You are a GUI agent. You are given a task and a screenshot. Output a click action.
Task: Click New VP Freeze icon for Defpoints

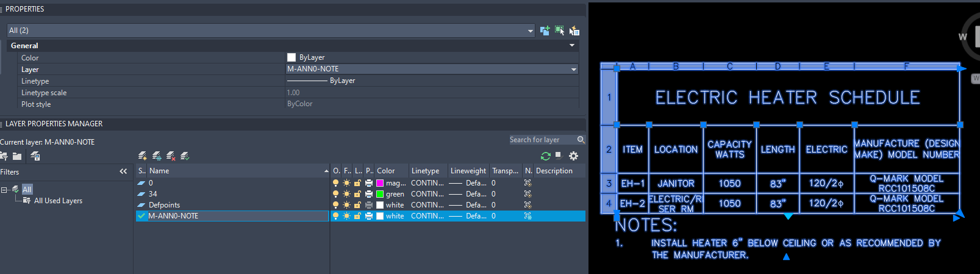point(528,205)
